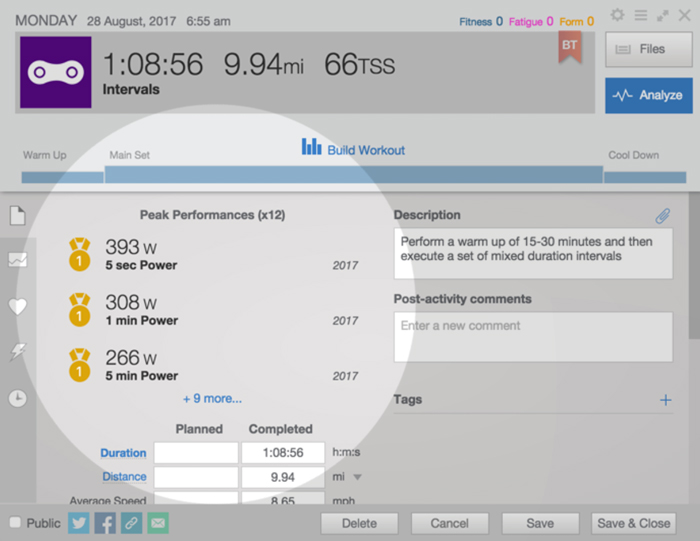Click the 66 TSS value
The height and width of the screenshot is (541, 700).
point(359,65)
